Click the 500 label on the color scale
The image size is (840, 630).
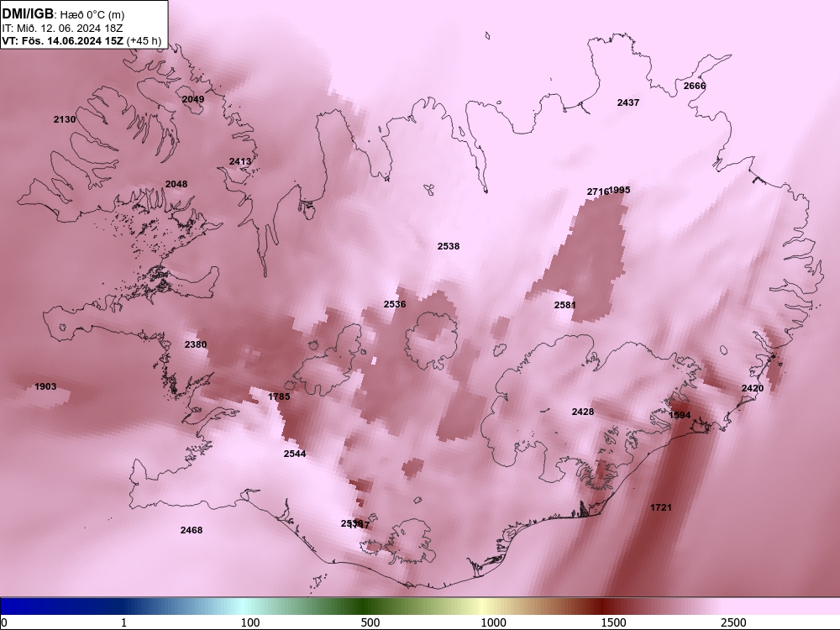tap(370, 622)
